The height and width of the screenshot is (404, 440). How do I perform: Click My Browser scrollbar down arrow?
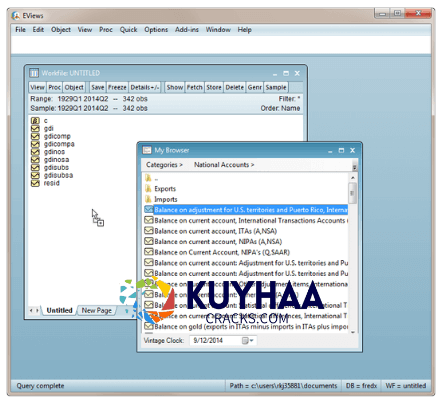[x=353, y=332]
